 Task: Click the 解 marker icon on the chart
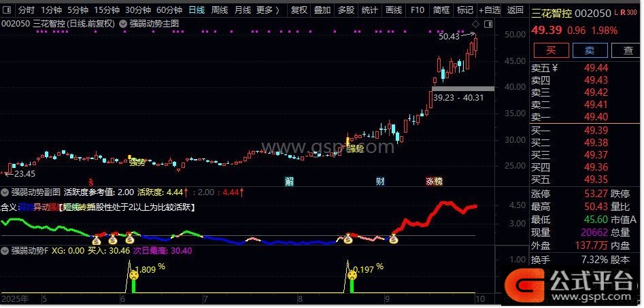(290, 182)
